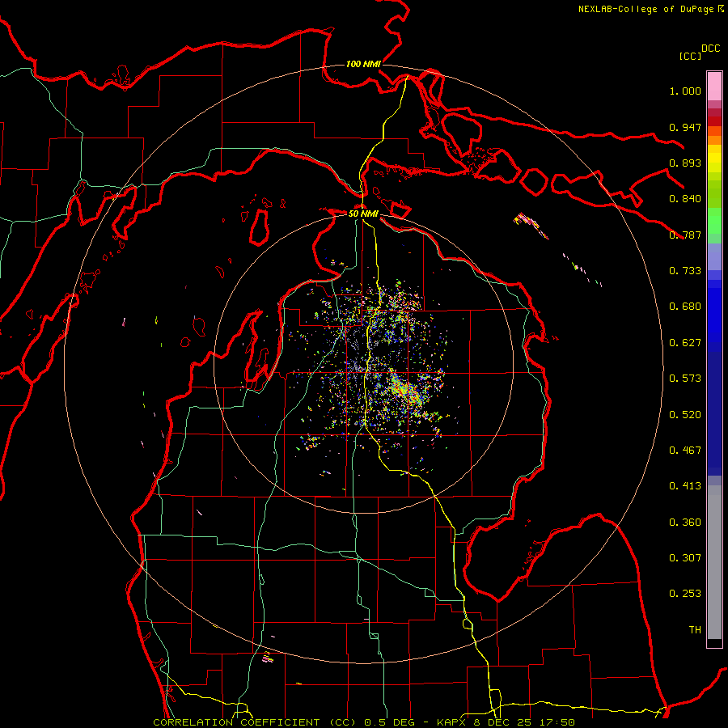Select the 0.467 legend value
This screenshot has width=728, height=728.
pos(685,451)
